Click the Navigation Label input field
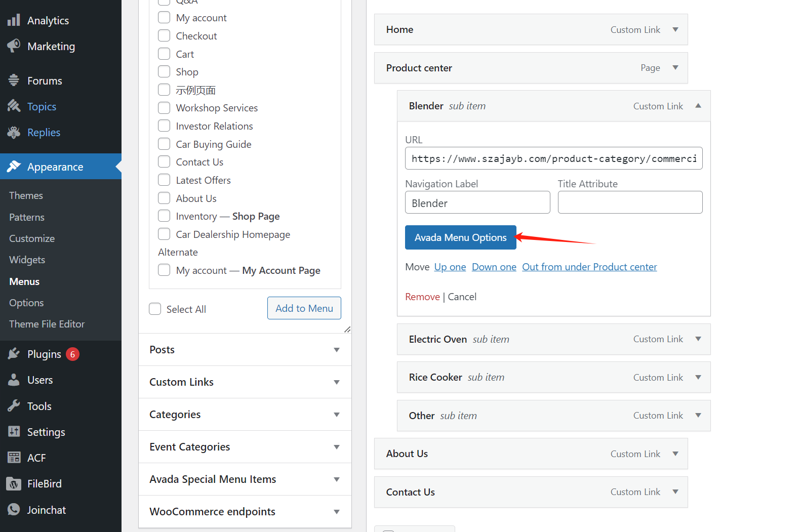This screenshot has width=801, height=532. click(477, 202)
